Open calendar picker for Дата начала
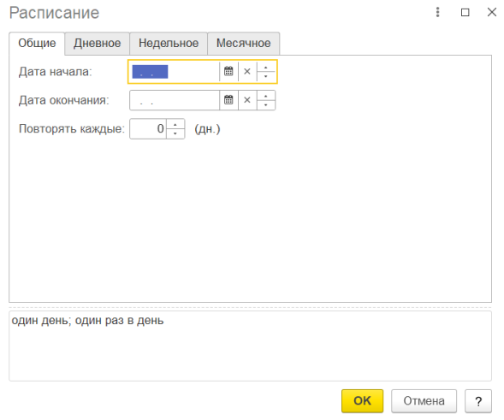The height and width of the screenshot is (420, 504). click(228, 71)
